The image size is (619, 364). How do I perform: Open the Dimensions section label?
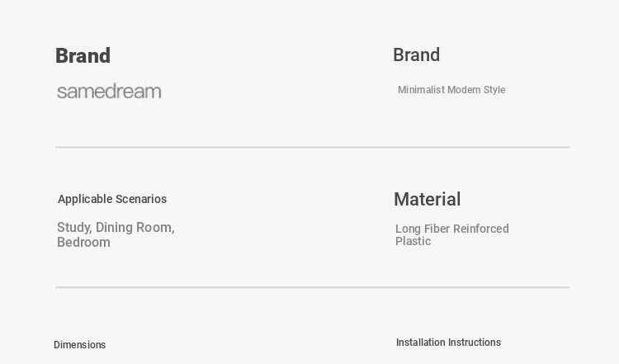79,345
